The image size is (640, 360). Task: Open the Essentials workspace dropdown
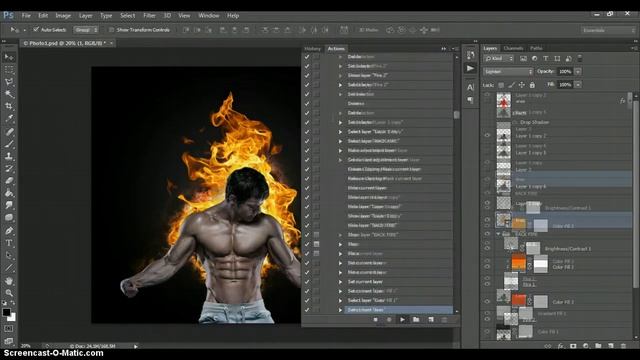[x=608, y=30]
